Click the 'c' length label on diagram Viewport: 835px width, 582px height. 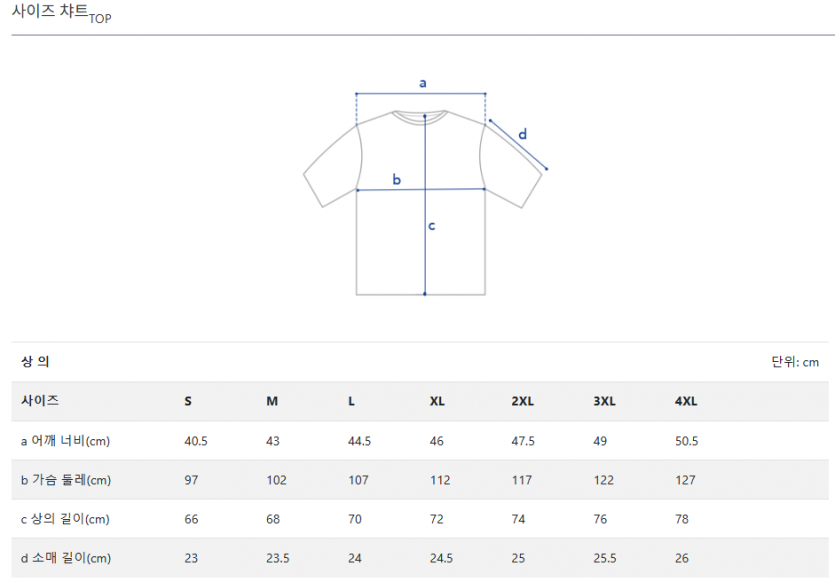432,225
